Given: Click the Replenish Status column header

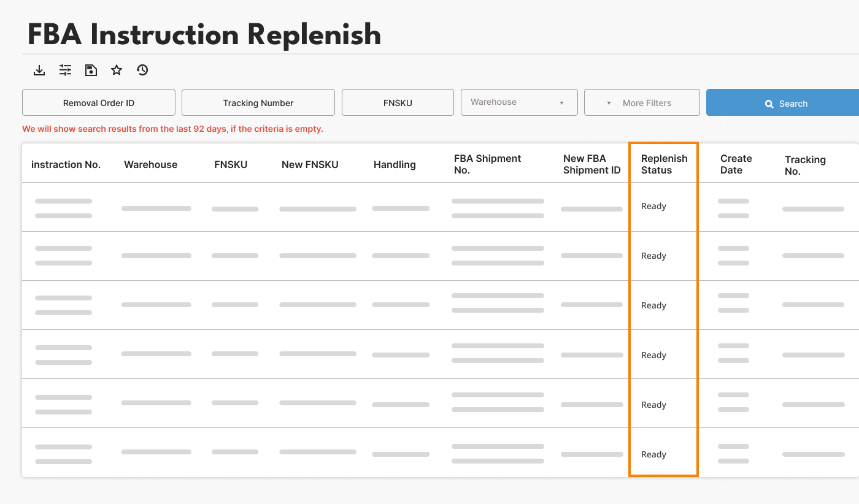Looking at the screenshot, I should coord(664,164).
